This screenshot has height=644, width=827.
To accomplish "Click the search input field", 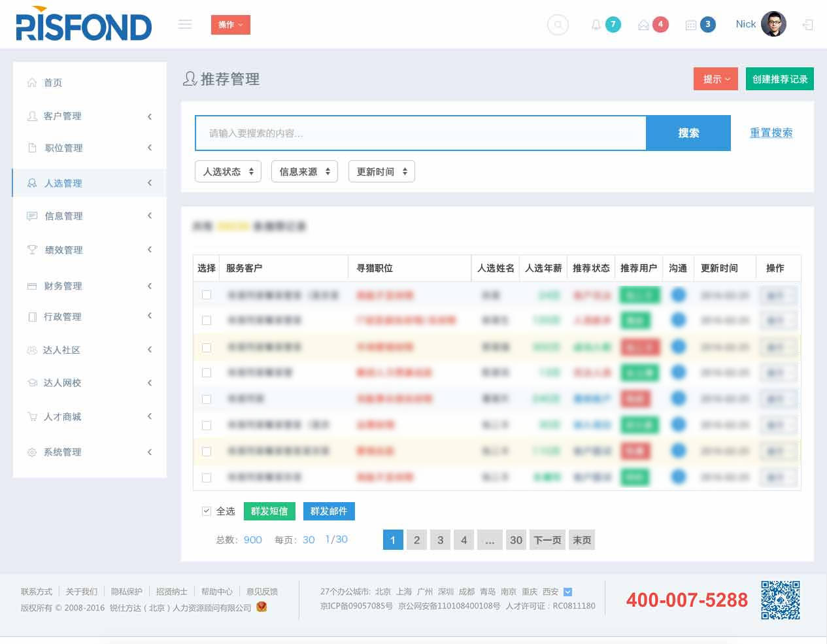I will [x=420, y=133].
